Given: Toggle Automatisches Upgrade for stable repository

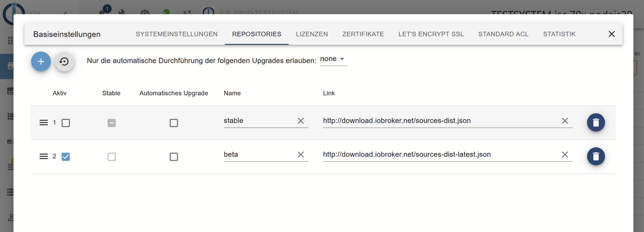Looking at the screenshot, I should click(173, 123).
